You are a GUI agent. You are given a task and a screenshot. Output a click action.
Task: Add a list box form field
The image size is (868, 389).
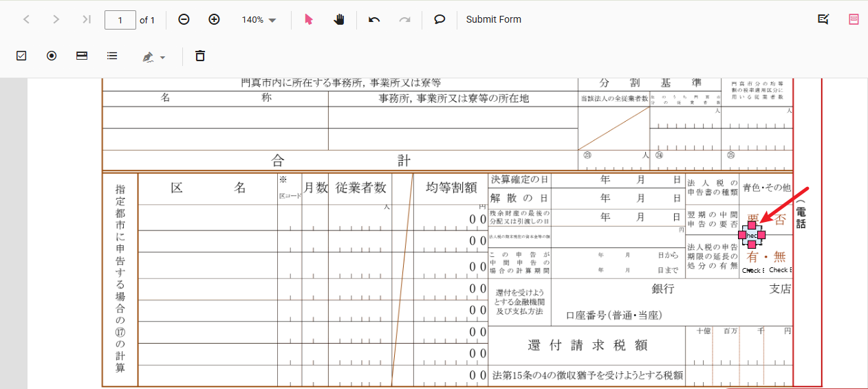[112, 56]
